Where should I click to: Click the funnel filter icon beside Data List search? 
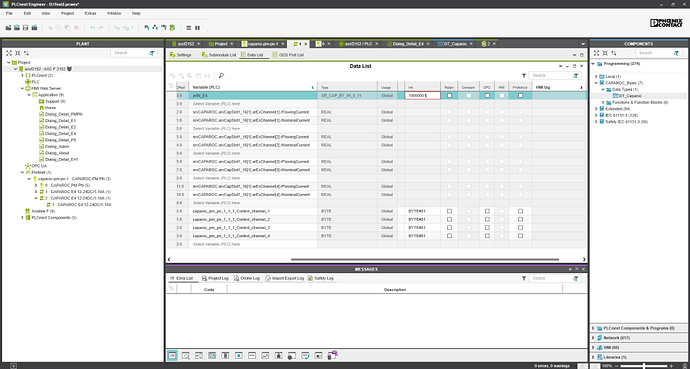coord(524,76)
